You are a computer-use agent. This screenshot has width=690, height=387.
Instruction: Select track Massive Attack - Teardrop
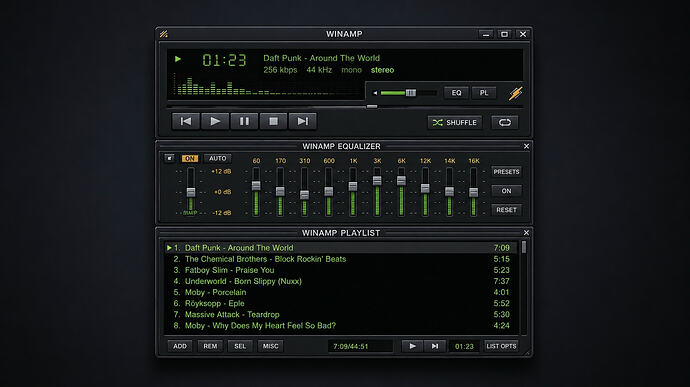point(340,314)
